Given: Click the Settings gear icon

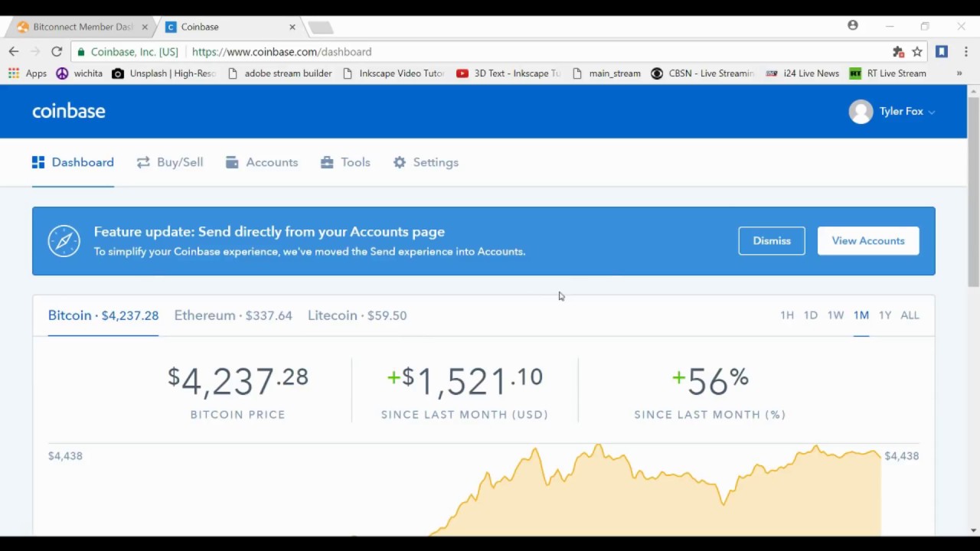Looking at the screenshot, I should point(400,162).
